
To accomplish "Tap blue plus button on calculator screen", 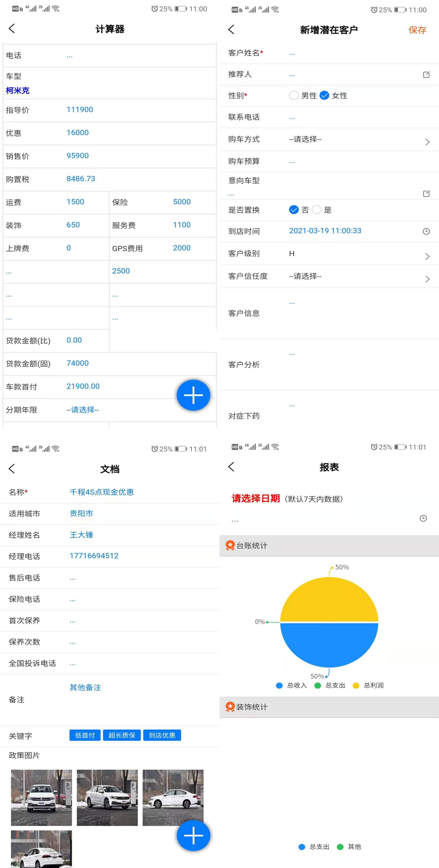I will 193,395.
